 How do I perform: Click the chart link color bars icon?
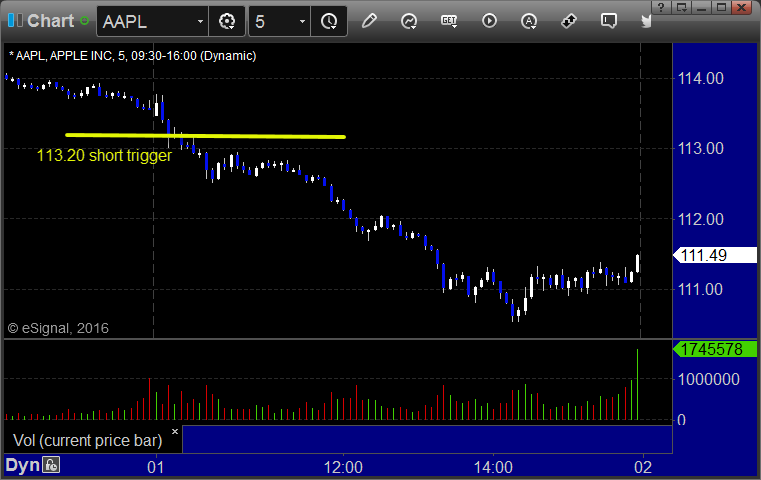[x=15, y=20]
